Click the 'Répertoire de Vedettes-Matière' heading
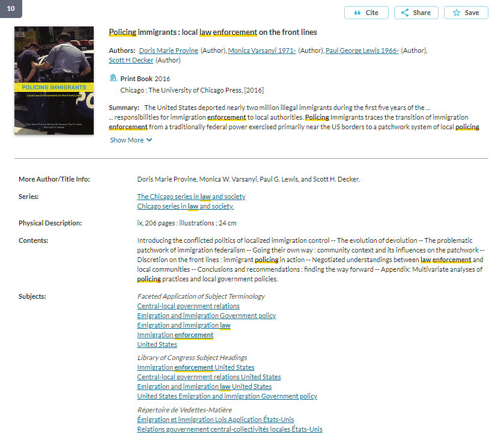The width and height of the screenshot is (504, 434). point(184,410)
